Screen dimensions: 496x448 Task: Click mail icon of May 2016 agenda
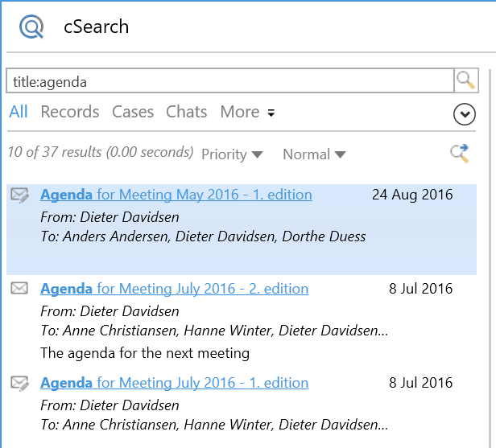click(x=20, y=195)
